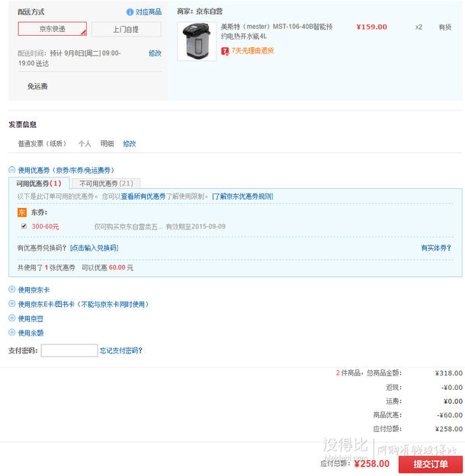Expand the 使用京东卡 section
The width and height of the screenshot is (465, 476).
point(12,289)
